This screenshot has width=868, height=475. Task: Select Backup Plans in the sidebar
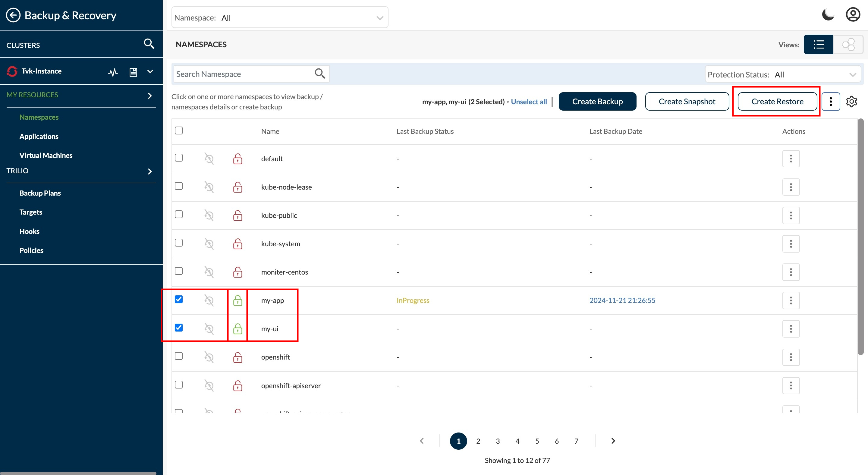click(40, 193)
